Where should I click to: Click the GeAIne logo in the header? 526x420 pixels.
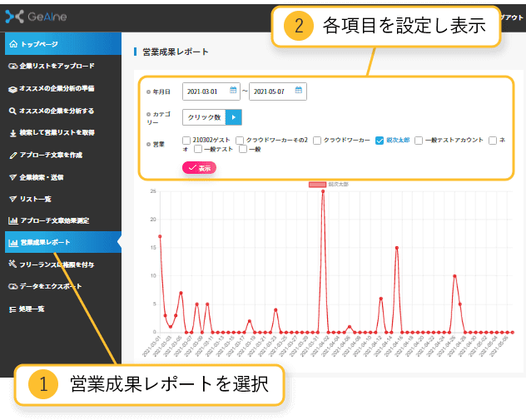(x=36, y=17)
